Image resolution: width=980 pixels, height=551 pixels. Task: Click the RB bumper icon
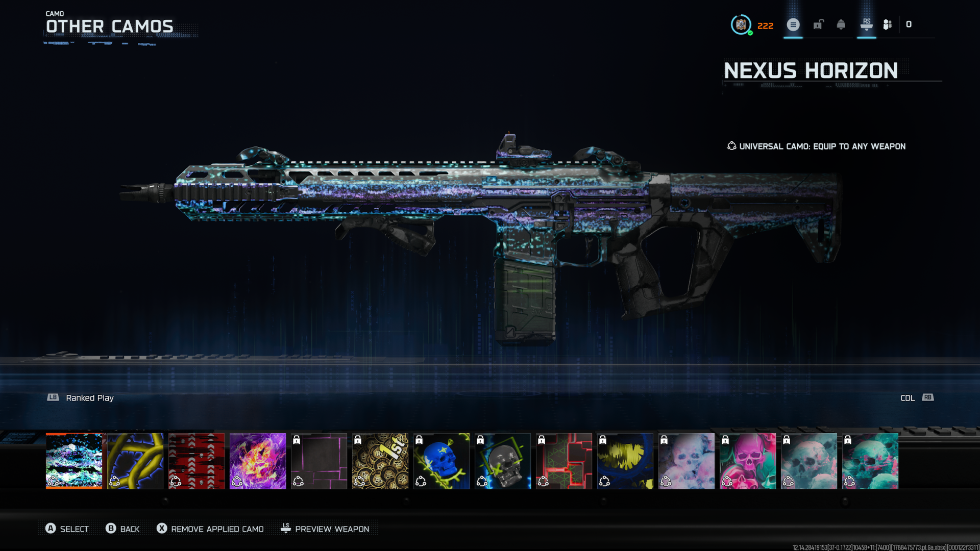click(x=928, y=397)
